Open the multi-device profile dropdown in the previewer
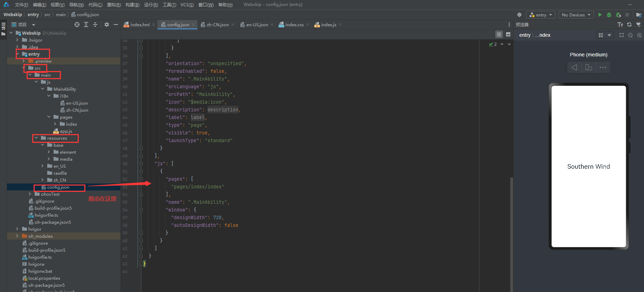This screenshot has width=644, height=292. [605, 35]
